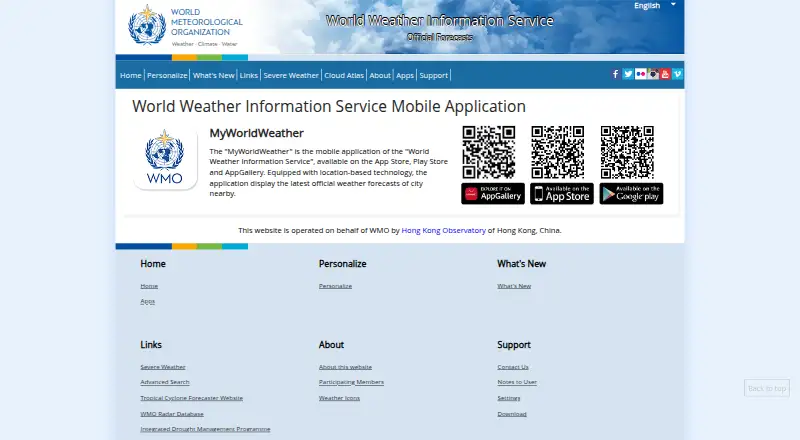Open the Available on the App Store badge
Image resolution: width=800 pixels, height=440 pixels.
[562, 193]
